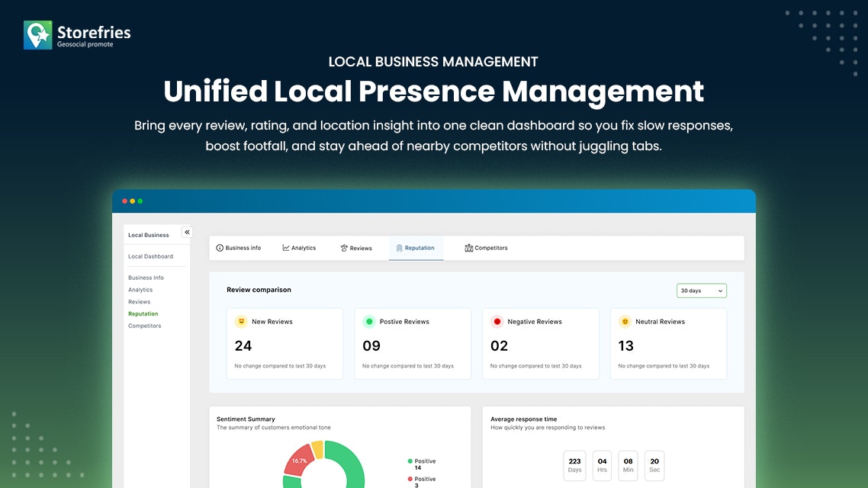
Task: Switch to the Reviews tab
Action: (x=356, y=248)
